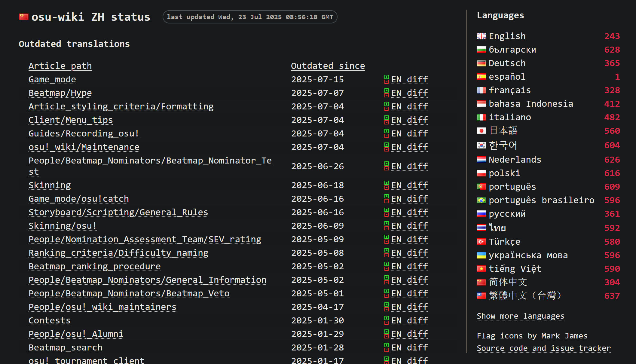Image resolution: width=636 pixels, height=364 pixels.
Task: Click the China flag icon beside page title
Action: click(24, 17)
